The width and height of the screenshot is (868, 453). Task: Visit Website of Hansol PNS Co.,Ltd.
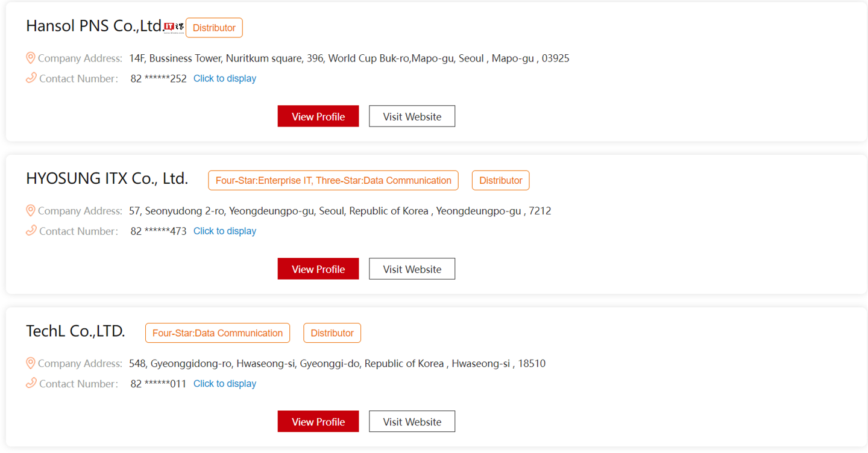pyautogui.click(x=412, y=116)
